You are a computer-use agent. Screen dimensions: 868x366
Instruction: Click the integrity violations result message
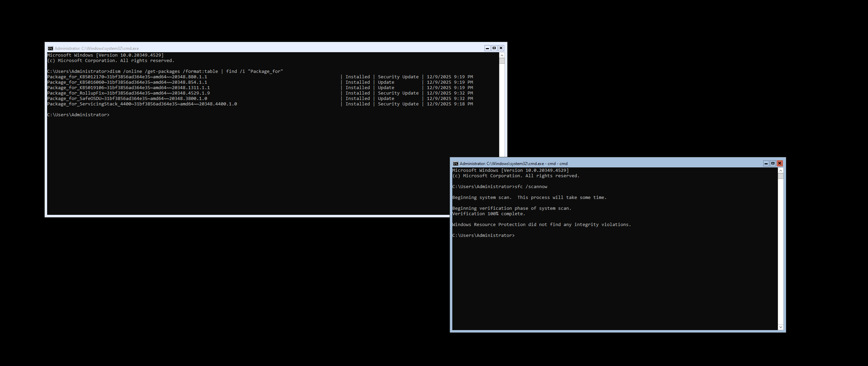[x=541, y=225]
